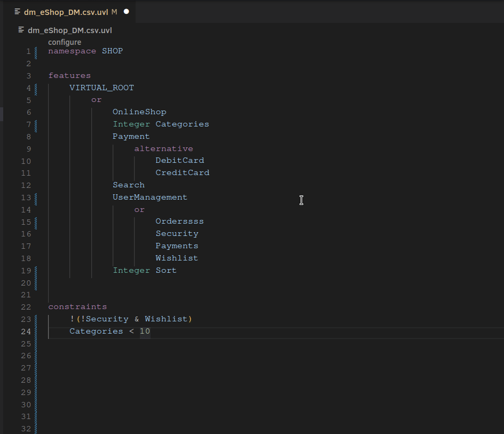The height and width of the screenshot is (434, 504).
Task: Click 'Security' in the line 23 constraint
Action: (107, 319)
